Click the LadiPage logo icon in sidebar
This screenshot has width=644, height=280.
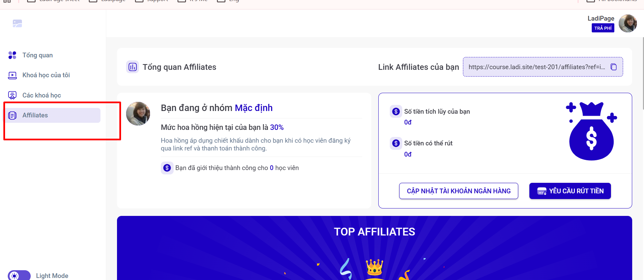[x=17, y=23]
